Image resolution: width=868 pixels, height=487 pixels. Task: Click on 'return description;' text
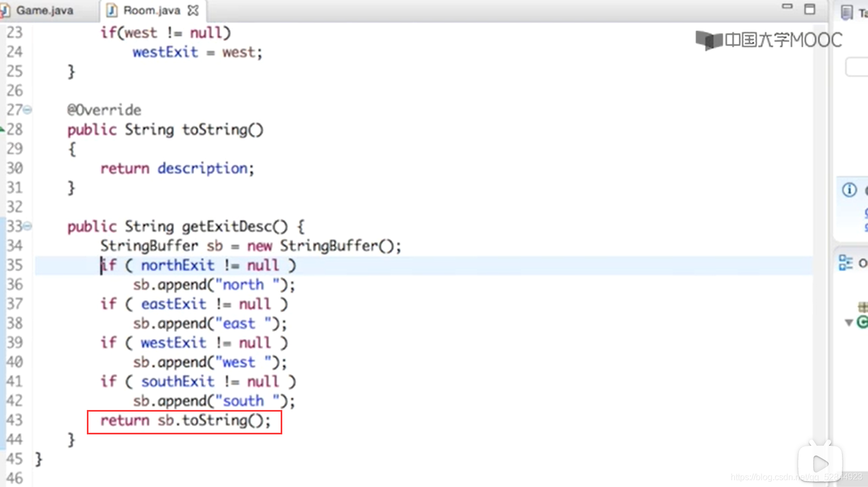177,169
